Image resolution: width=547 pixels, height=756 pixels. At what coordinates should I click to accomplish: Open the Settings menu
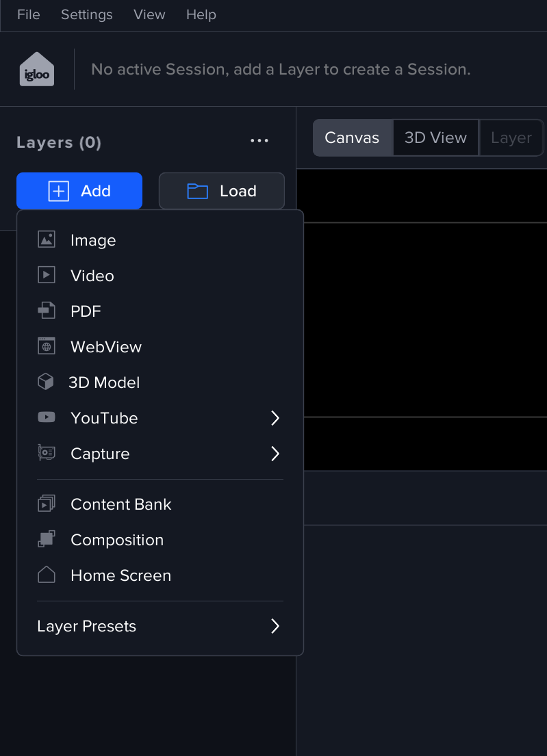coord(87,14)
